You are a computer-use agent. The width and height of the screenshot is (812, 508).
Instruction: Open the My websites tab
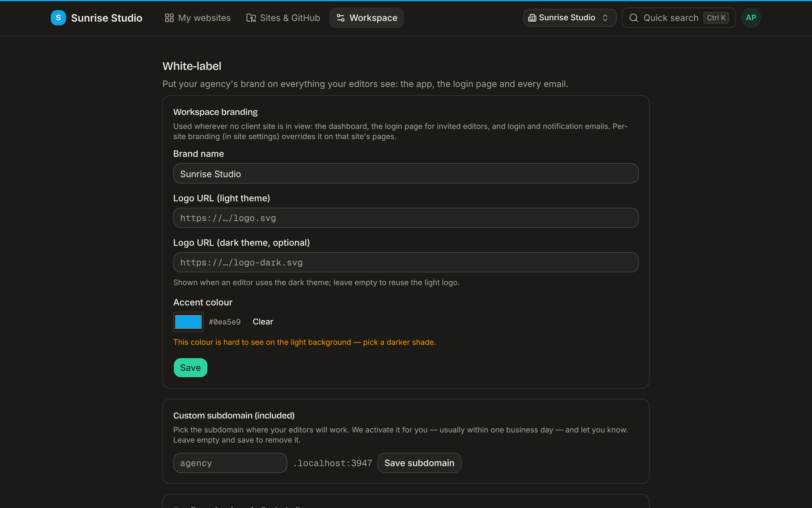[x=198, y=18]
